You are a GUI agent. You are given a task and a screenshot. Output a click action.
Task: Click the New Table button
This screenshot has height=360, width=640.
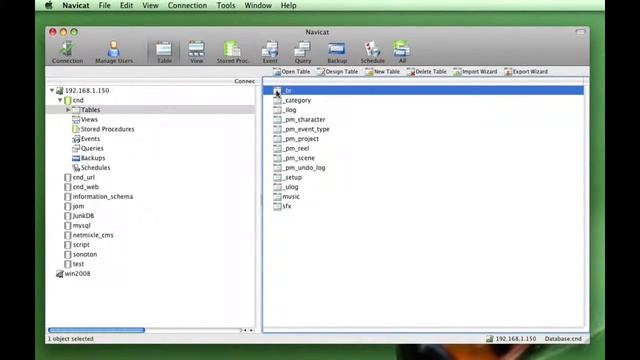[382, 72]
